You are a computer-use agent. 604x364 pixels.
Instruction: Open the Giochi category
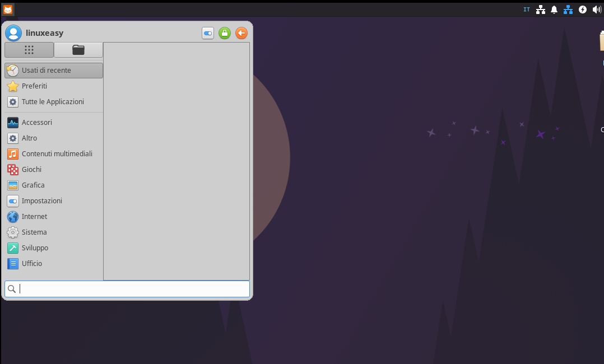54,170
